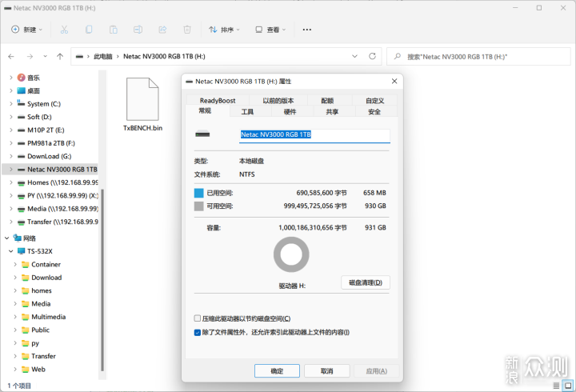The height and width of the screenshot is (392, 576).
Task: Go back with the left arrow
Action: (11, 57)
